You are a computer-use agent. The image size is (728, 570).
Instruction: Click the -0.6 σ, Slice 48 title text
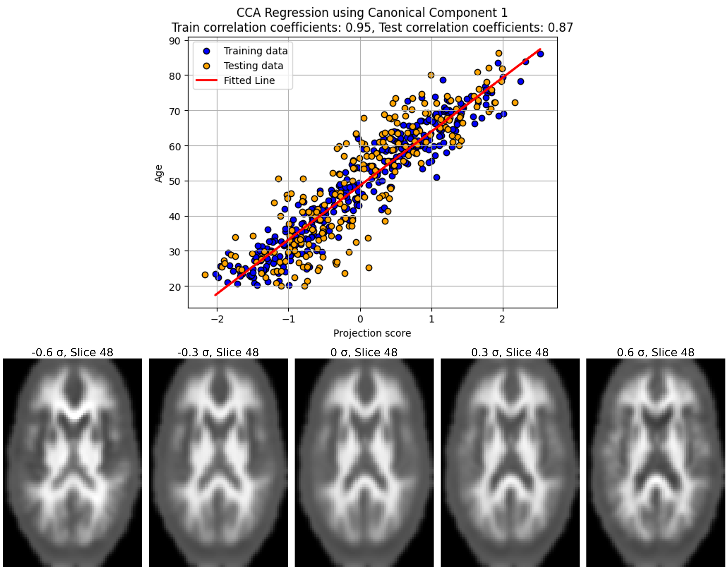(x=72, y=352)
